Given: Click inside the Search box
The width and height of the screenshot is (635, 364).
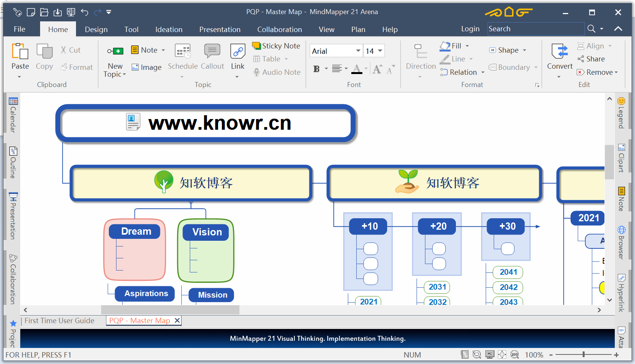Looking at the screenshot, I should tap(536, 29).
